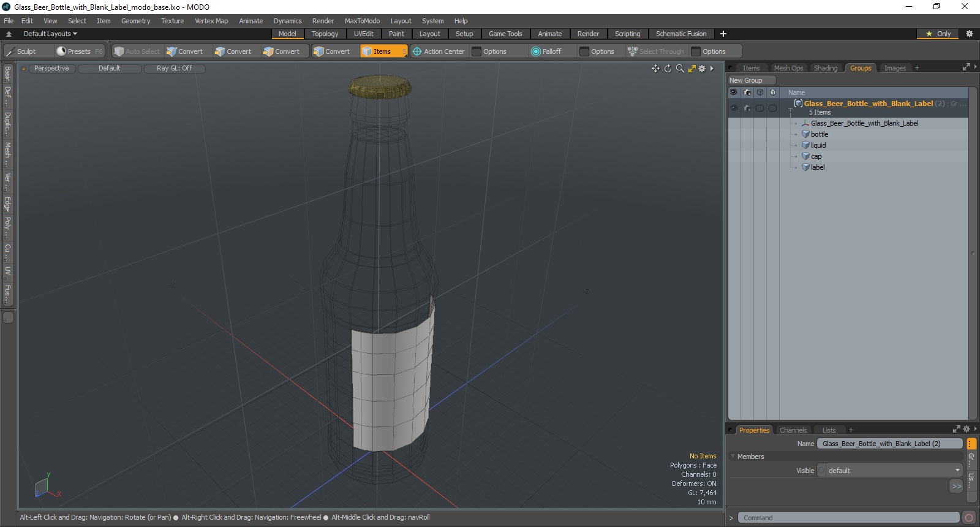Screen dimensions: 980x527
Task: Switch to the Topology layout tab
Action: [325, 34]
